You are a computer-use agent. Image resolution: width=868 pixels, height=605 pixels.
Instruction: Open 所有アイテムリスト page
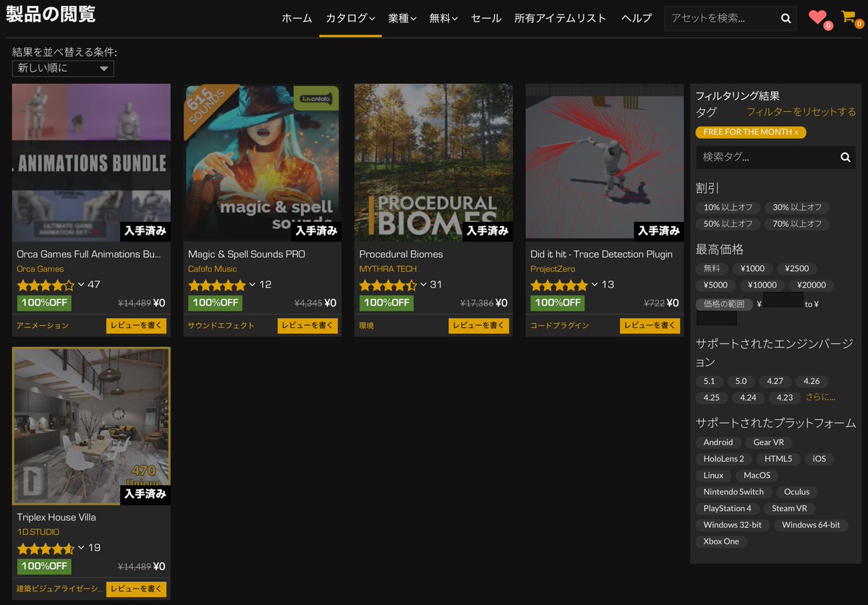coord(561,19)
